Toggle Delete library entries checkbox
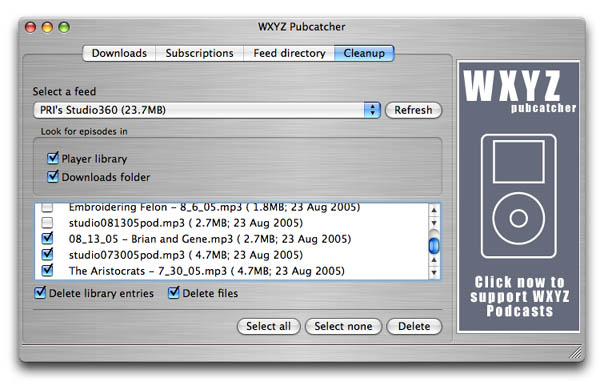 (40, 293)
